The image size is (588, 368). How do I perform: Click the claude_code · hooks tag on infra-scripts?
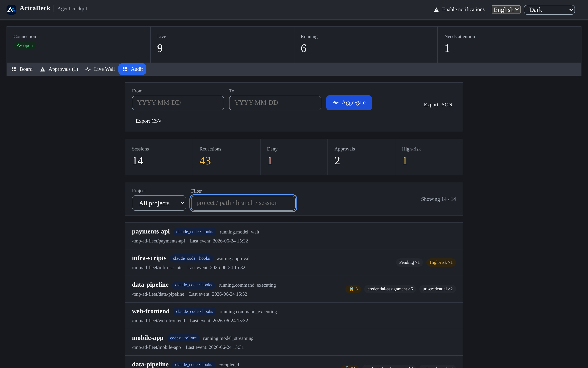pos(191,258)
